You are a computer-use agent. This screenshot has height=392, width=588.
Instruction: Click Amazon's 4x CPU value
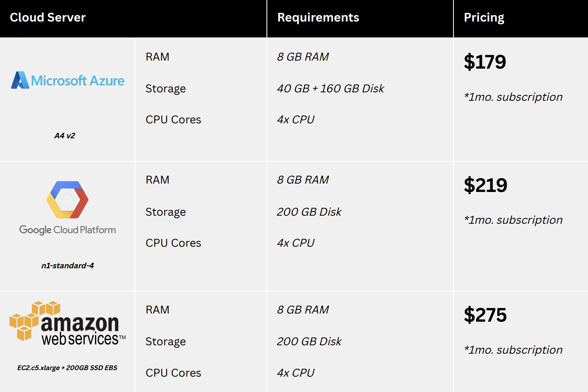click(295, 373)
